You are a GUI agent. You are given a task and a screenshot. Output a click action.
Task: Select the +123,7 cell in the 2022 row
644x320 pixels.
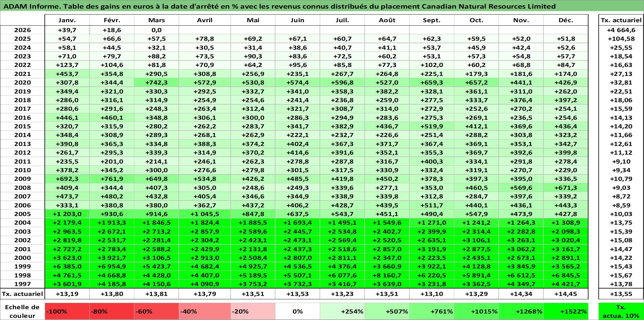[x=67, y=65]
